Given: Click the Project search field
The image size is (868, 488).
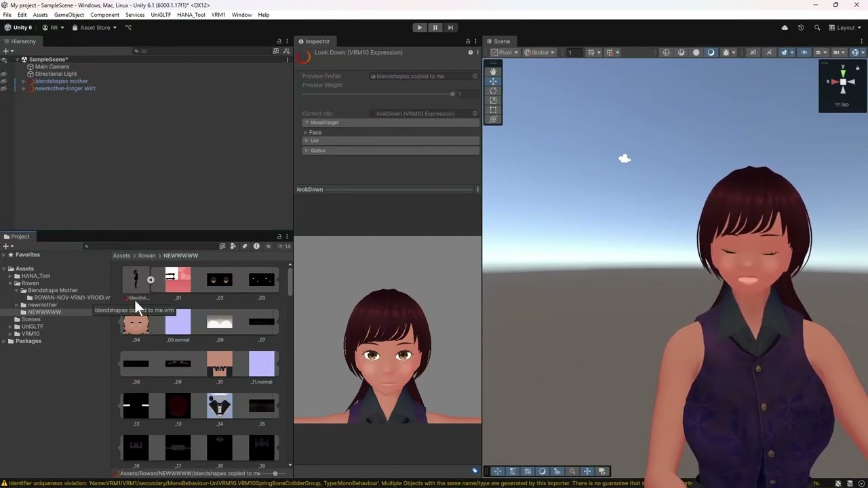Looking at the screenshot, I should point(149,246).
